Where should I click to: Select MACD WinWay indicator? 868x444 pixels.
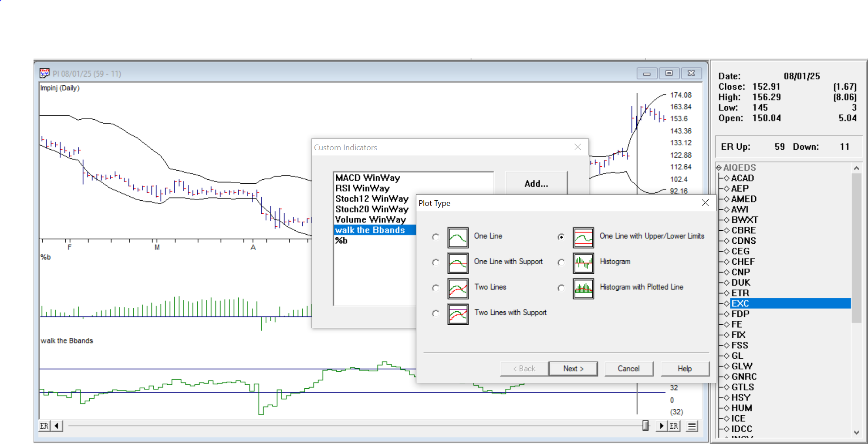368,178
